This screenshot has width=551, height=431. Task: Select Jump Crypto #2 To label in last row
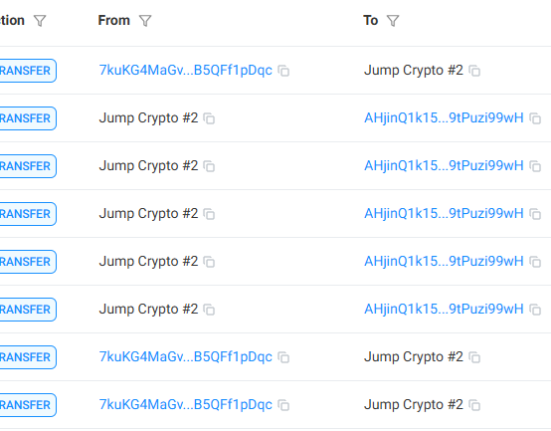click(x=414, y=405)
